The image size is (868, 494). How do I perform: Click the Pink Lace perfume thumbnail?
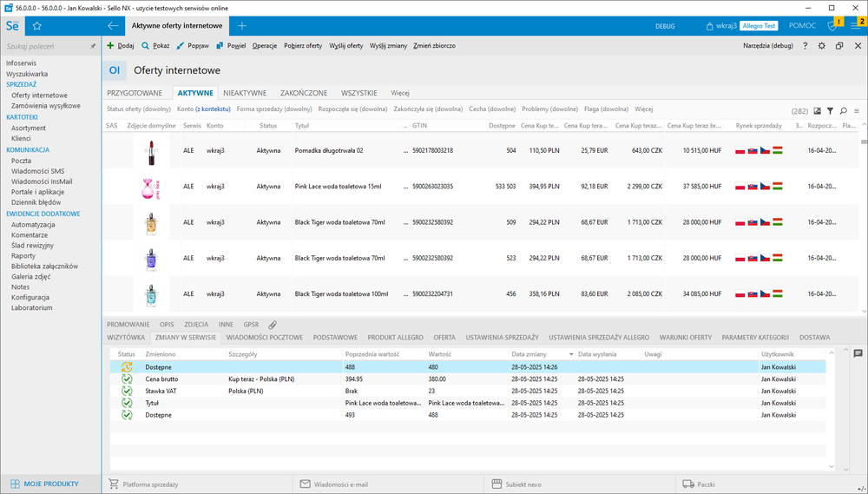tap(151, 187)
